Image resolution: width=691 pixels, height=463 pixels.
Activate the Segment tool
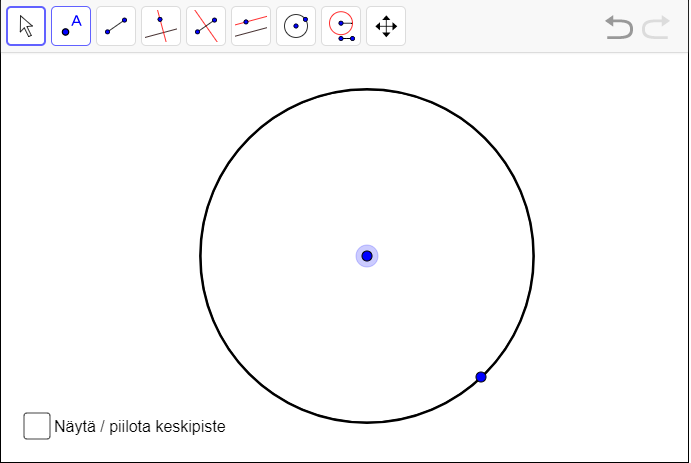(x=116, y=26)
